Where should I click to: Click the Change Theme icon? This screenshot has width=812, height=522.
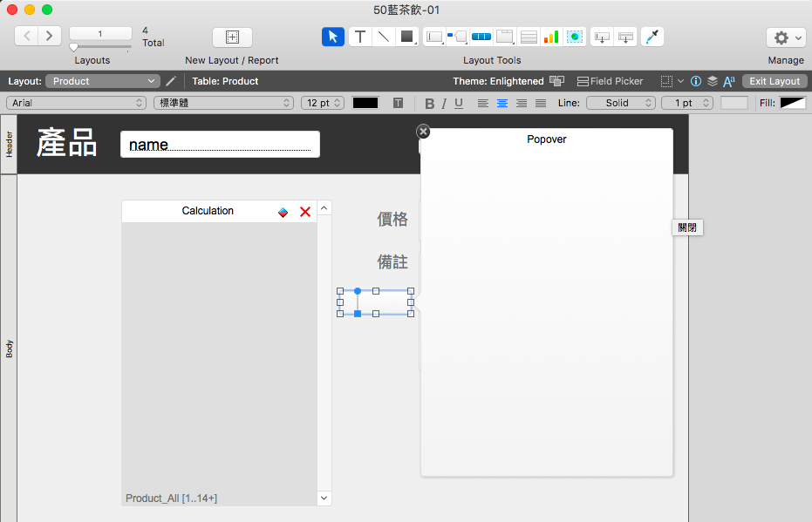[556, 81]
